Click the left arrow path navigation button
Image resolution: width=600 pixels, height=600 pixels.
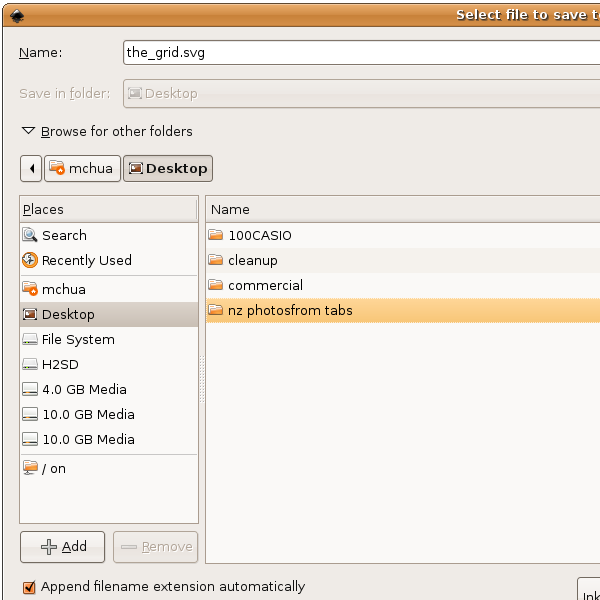[31, 168]
